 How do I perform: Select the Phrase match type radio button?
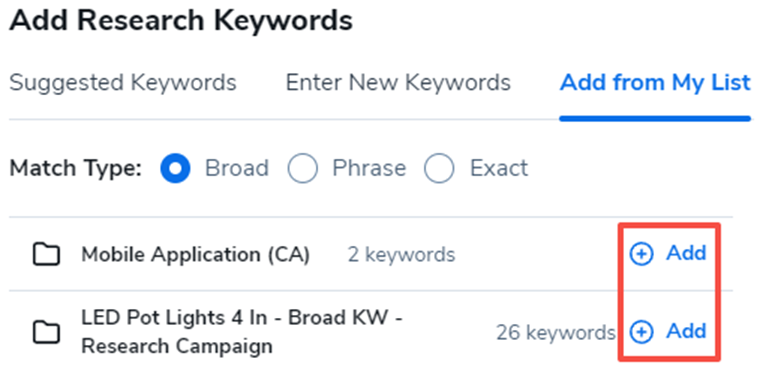(x=303, y=168)
